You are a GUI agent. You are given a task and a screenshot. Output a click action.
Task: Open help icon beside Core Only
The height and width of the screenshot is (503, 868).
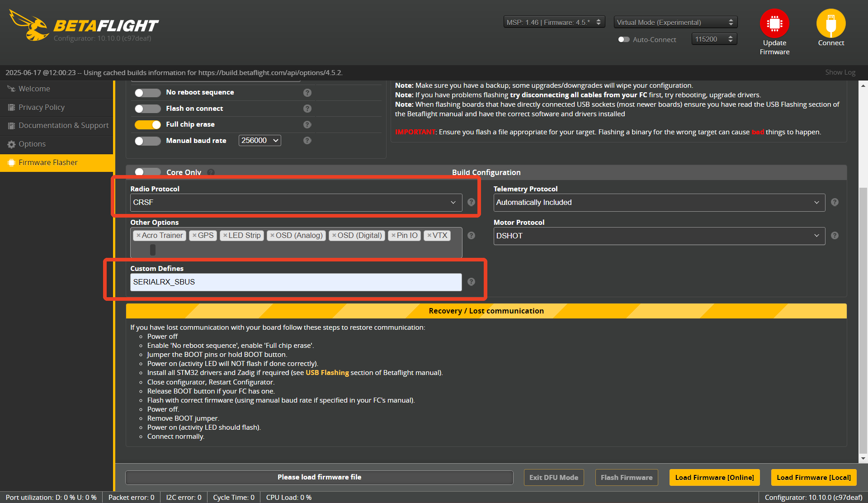pyautogui.click(x=211, y=172)
